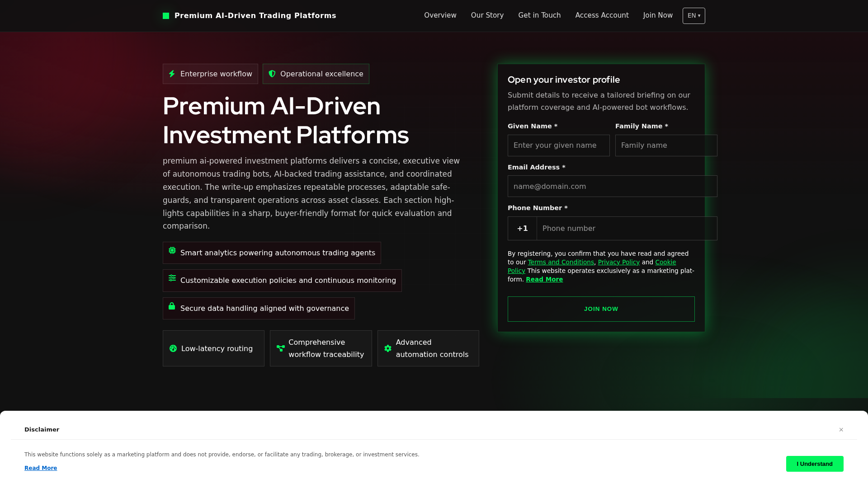Click the gear icon for automation controls

tap(388, 348)
